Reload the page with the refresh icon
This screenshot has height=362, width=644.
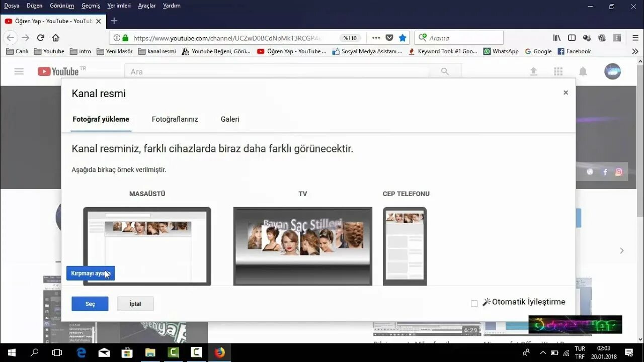[41, 38]
